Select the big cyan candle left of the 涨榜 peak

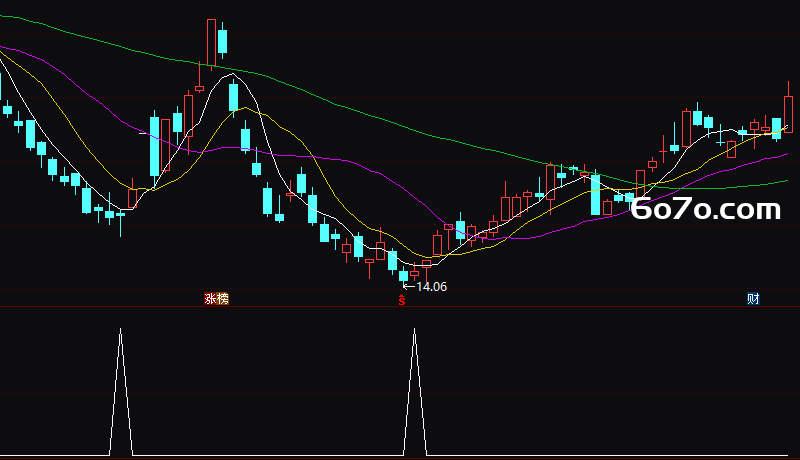click(154, 147)
